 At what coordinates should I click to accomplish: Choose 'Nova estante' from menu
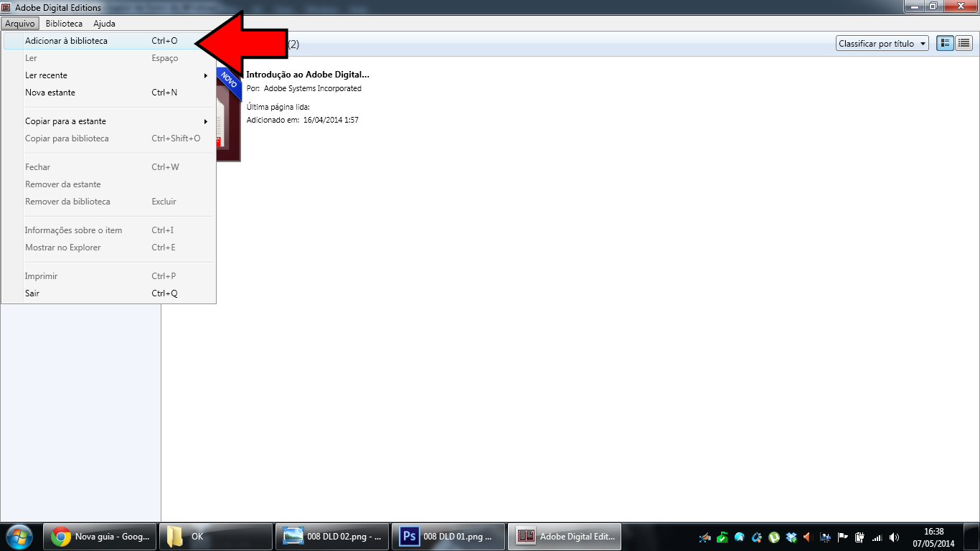(50, 93)
